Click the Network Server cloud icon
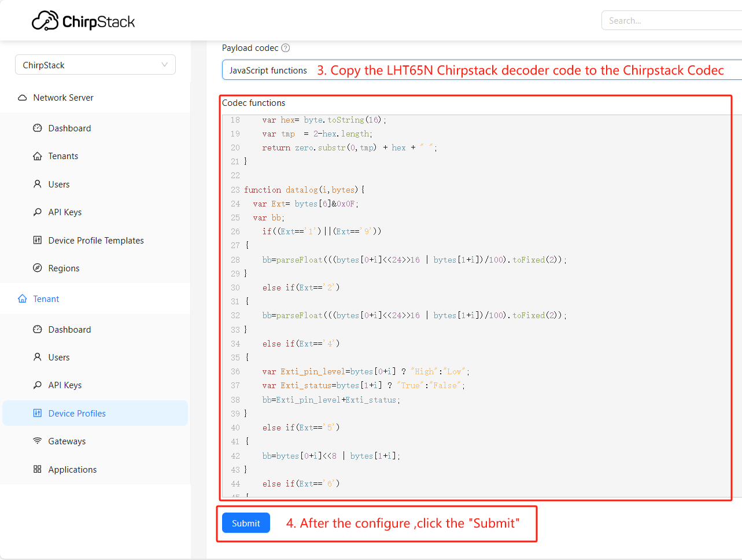Viewport: 742px width, 560px height. click(x=22, y=98)
